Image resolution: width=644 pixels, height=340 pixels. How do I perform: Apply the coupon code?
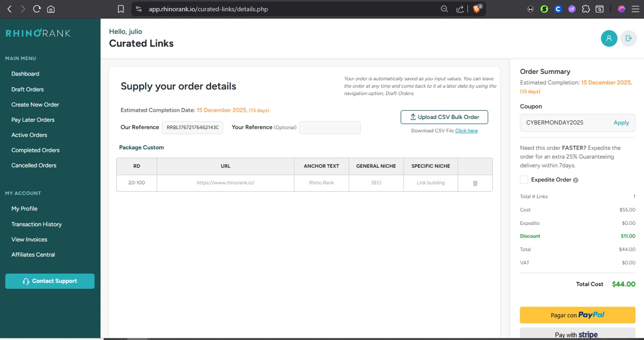point(621,122)
